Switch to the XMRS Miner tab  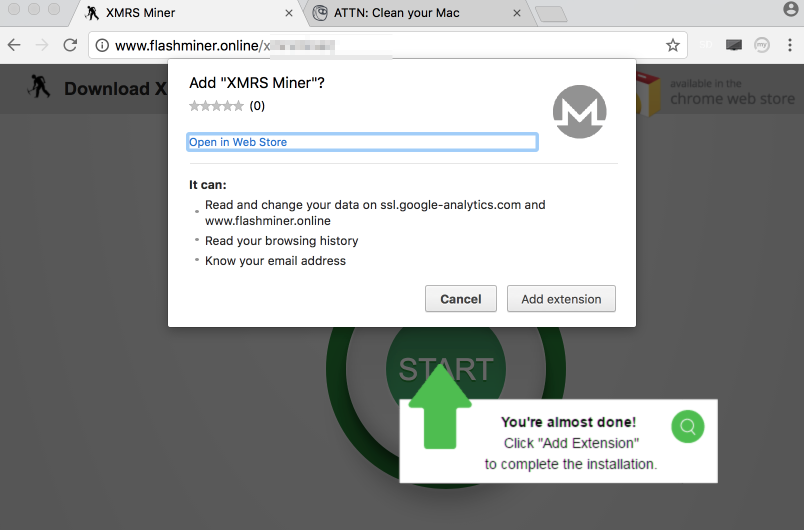pyautogui.click(x=180, y=13)
